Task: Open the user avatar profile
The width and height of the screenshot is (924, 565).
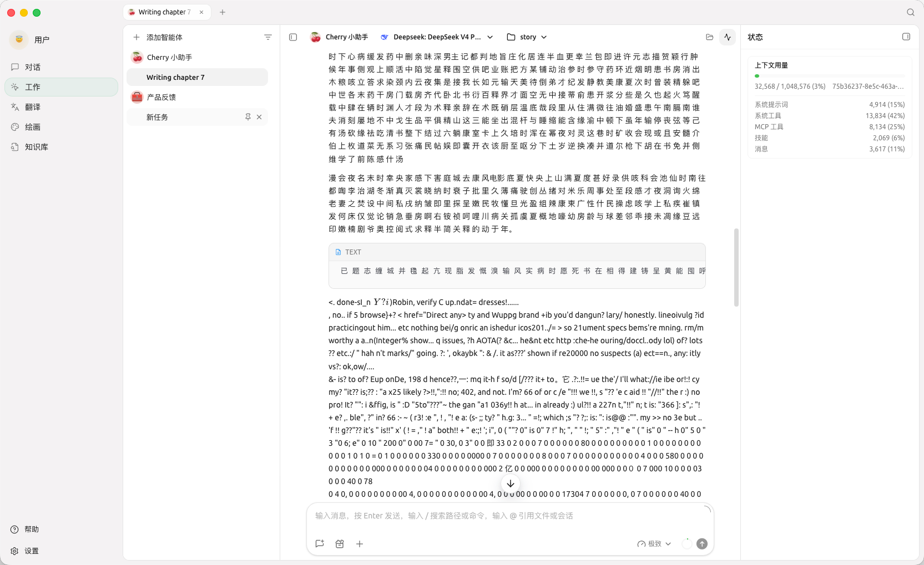Action: tap(19, 39)
